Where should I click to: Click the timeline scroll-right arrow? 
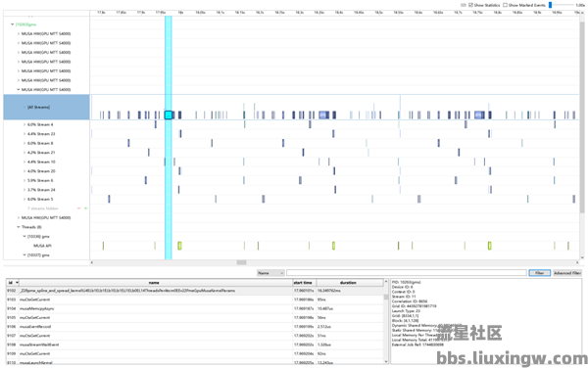[x=577, y=262]
